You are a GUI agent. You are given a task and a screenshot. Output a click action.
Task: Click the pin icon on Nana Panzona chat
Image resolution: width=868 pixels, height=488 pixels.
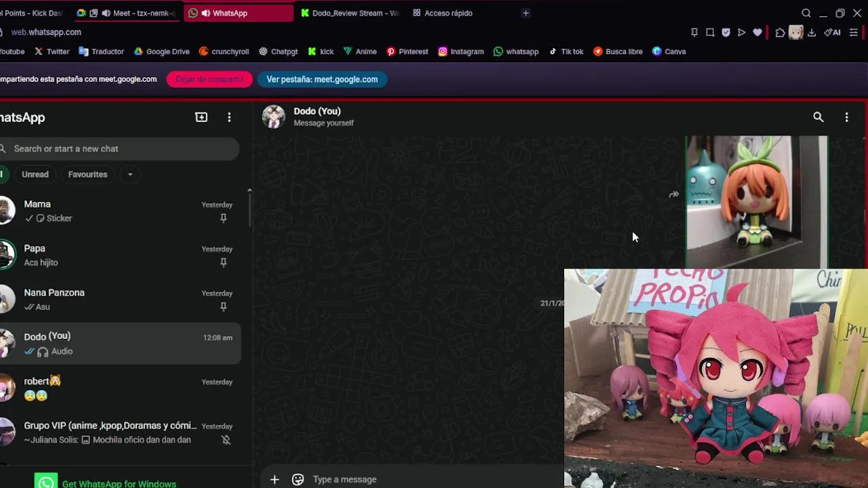tap(223, 307)
